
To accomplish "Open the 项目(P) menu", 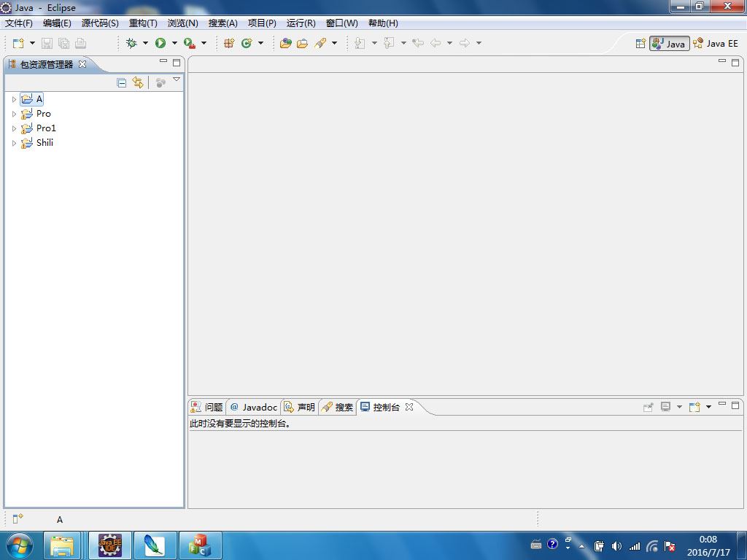I will pyautogui.click(x=262, y=23).
